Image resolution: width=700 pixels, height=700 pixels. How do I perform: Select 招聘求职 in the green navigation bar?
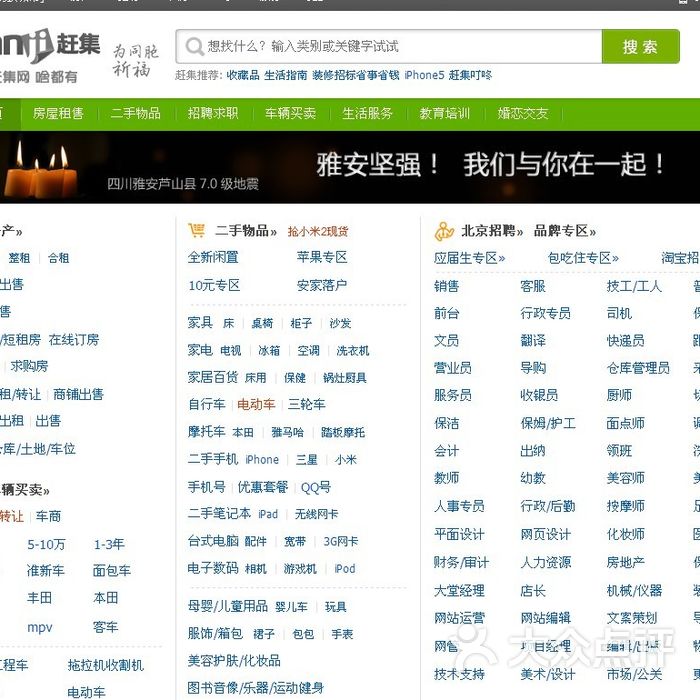click(x=213, y=113)
